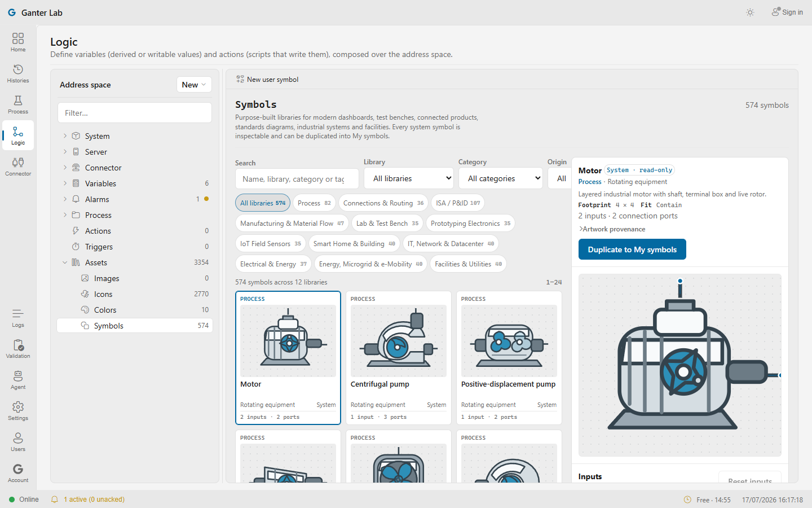This screenshot has height=508, width=812.
Task: Click the Alarms bell icon in tree
Action: pos(76,199)
